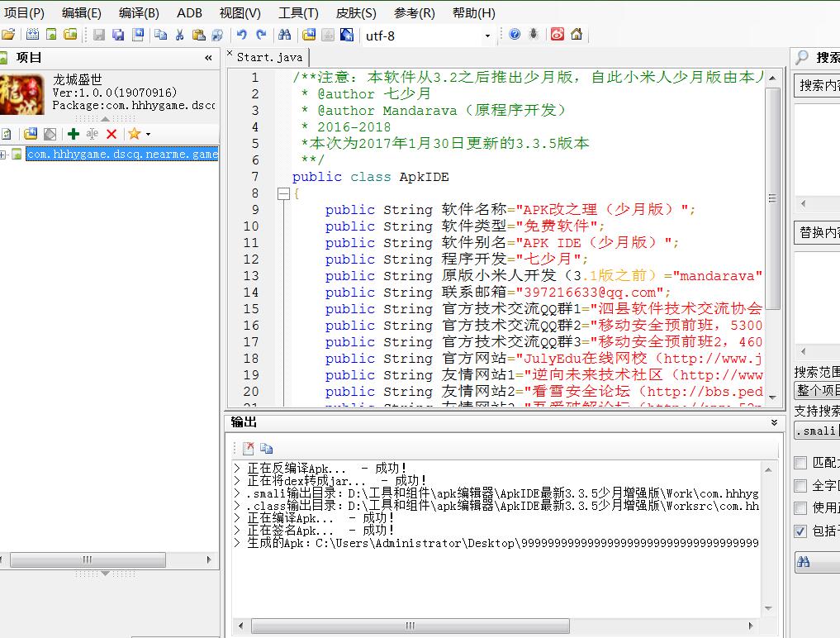Collapse the 项目 panel with double chevron
The image size is (840, 638).
tap(208, 58)
